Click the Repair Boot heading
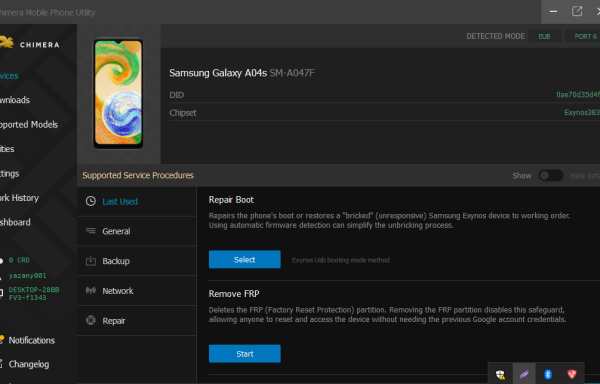This screenshot has width=600, height=384. 231,200
